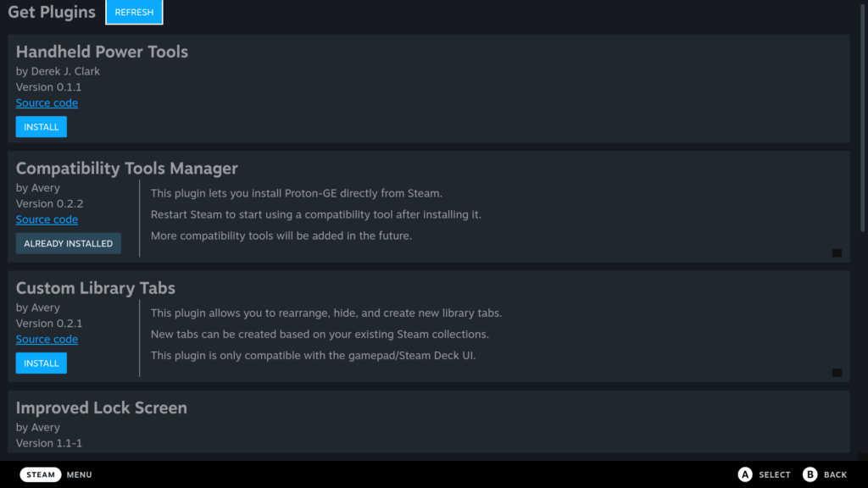Open Custom Library Tabs source code link
Image resolution: width=868 pixels, height=488 pixels.
point(47,340)
